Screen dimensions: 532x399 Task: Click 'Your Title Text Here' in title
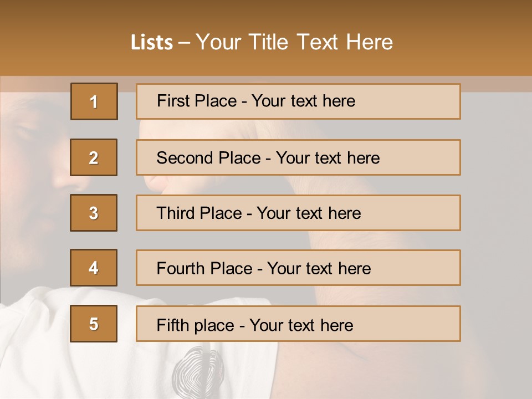[x=294, y=43]
